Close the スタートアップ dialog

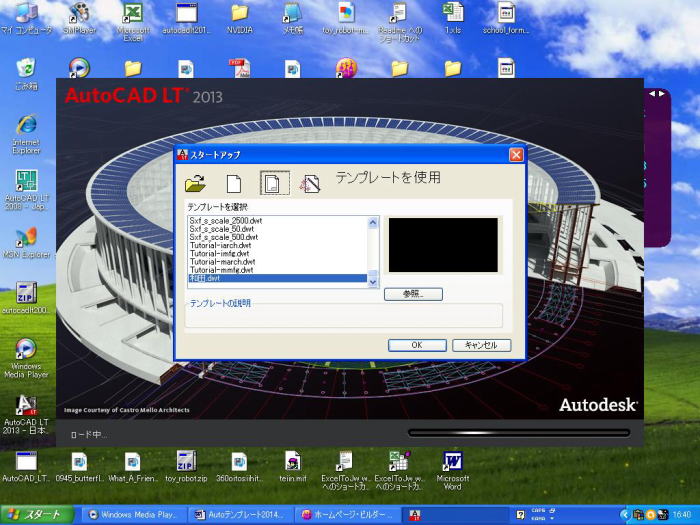click(516, 155)
